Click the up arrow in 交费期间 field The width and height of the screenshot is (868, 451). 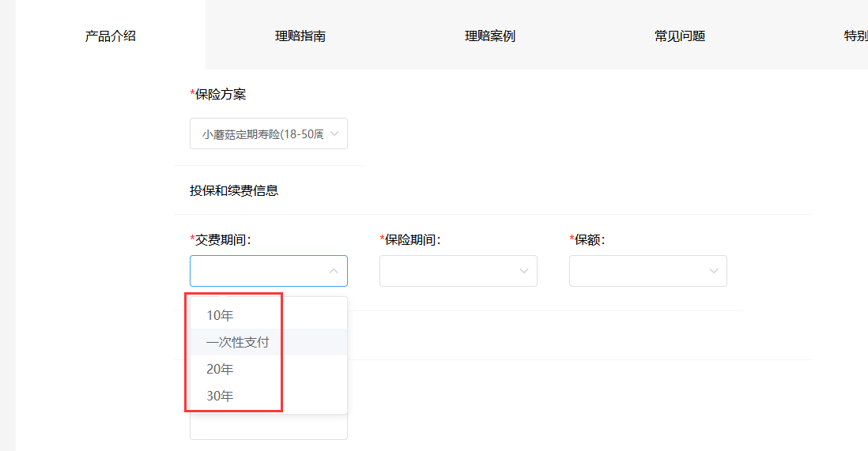(334, 271)
